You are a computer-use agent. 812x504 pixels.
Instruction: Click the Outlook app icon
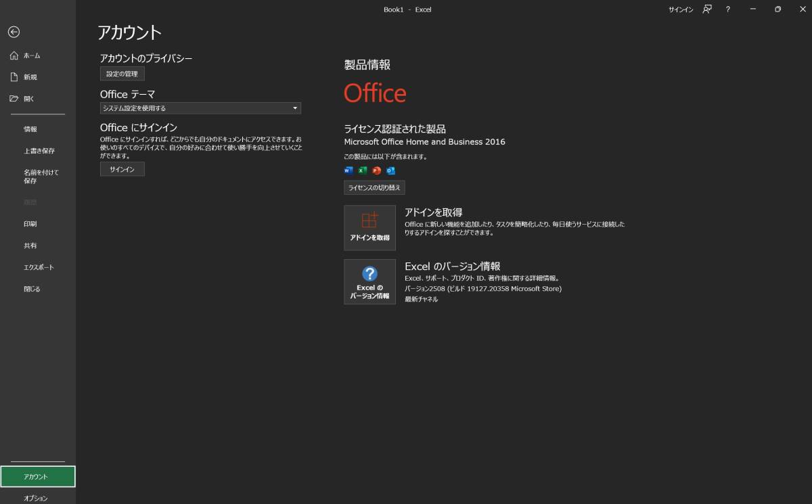390,170
